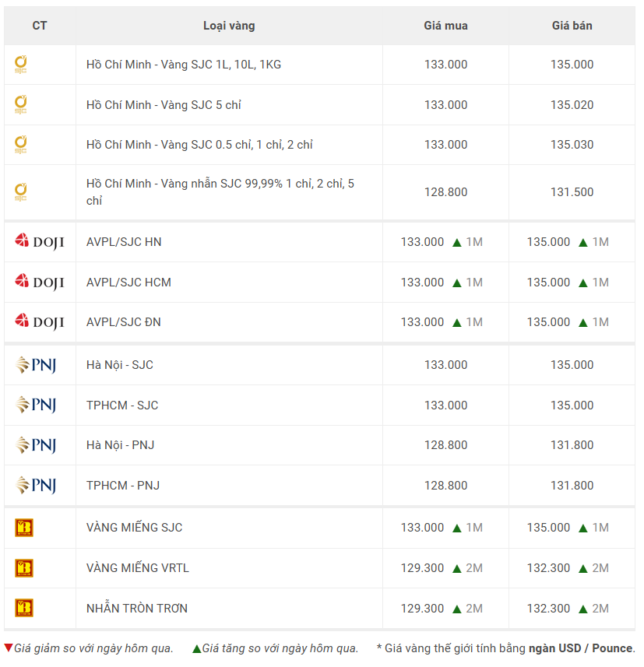Click the 'VÀNG MIẾNG SJC' label
Screen dimensions: 644x667
[x=134, y=527]
